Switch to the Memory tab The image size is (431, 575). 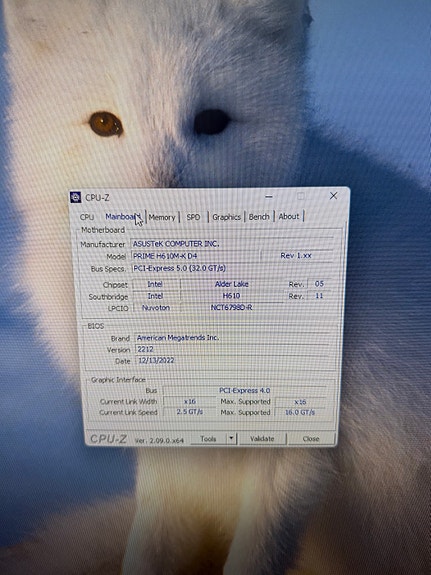click(x=162, y=217)
